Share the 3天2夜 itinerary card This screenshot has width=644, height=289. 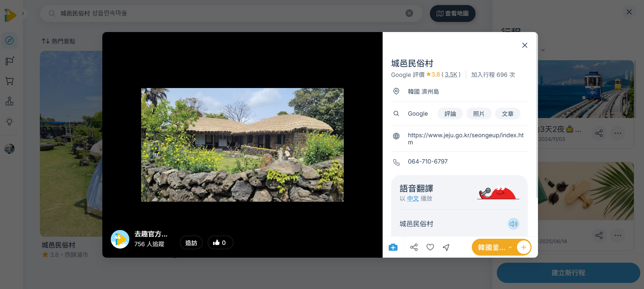pyautogui.click(x=599, y=133)
